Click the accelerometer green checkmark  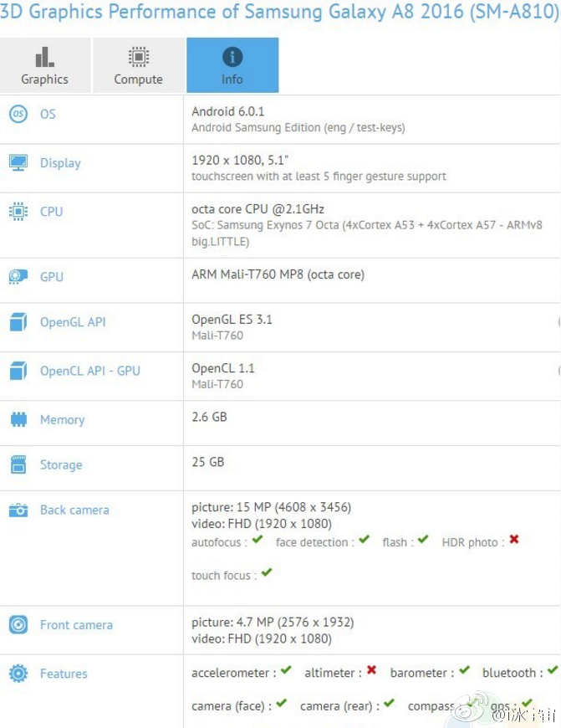point(286,670)
